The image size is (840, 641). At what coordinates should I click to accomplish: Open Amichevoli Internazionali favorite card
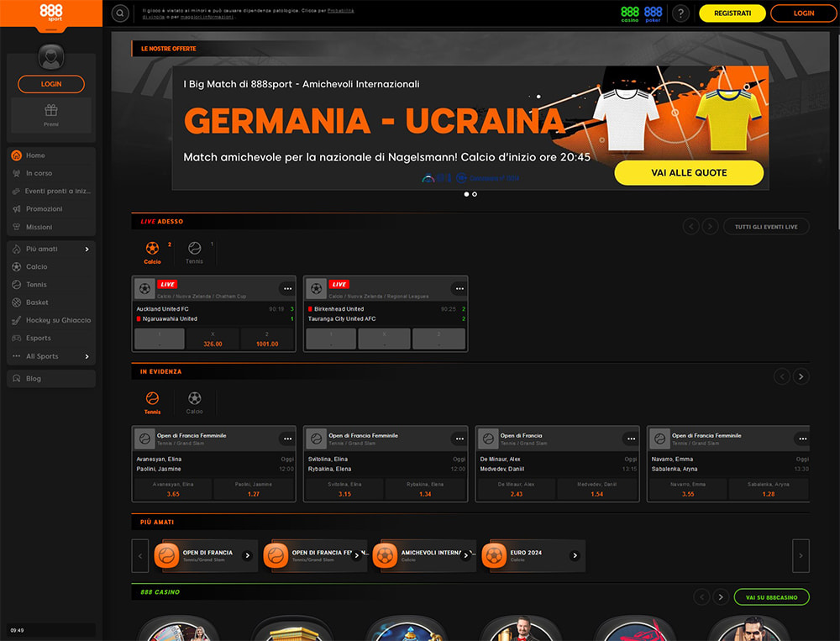pos(424,556)
